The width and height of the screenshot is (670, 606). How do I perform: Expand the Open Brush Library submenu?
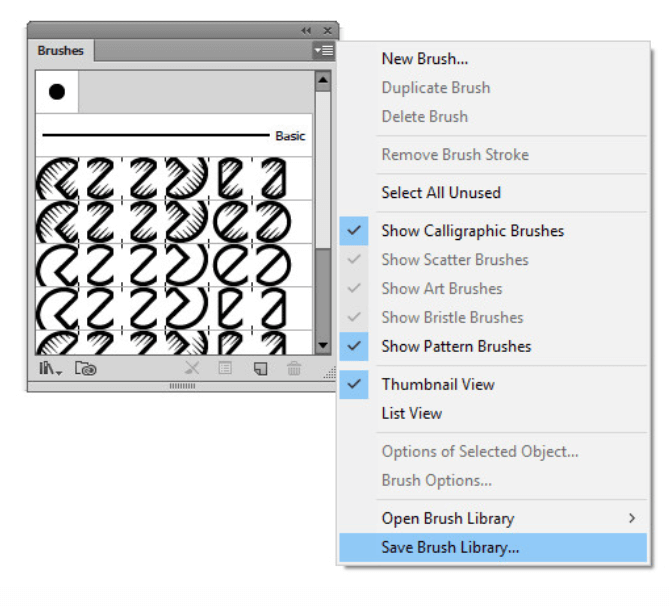pyautogui.click(x=493, y=518)
